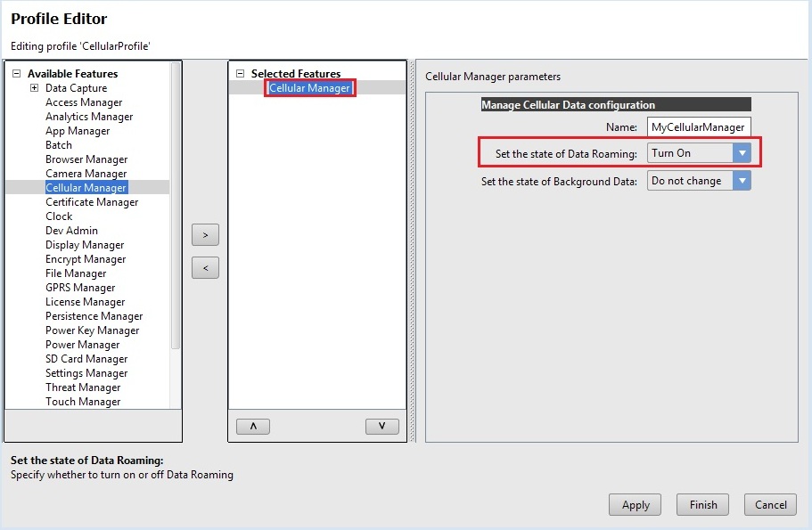
Task: Open the Background Data state dropdown
Action: [x=742, y=181]
